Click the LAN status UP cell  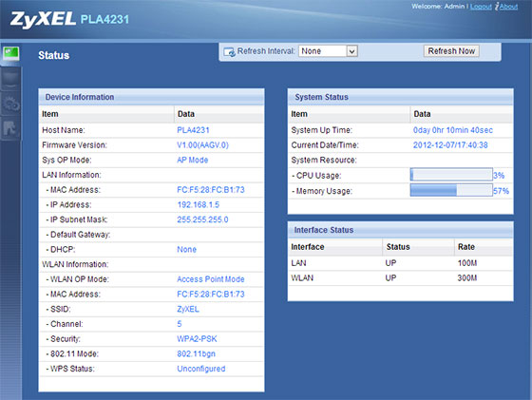click(390, 263)
